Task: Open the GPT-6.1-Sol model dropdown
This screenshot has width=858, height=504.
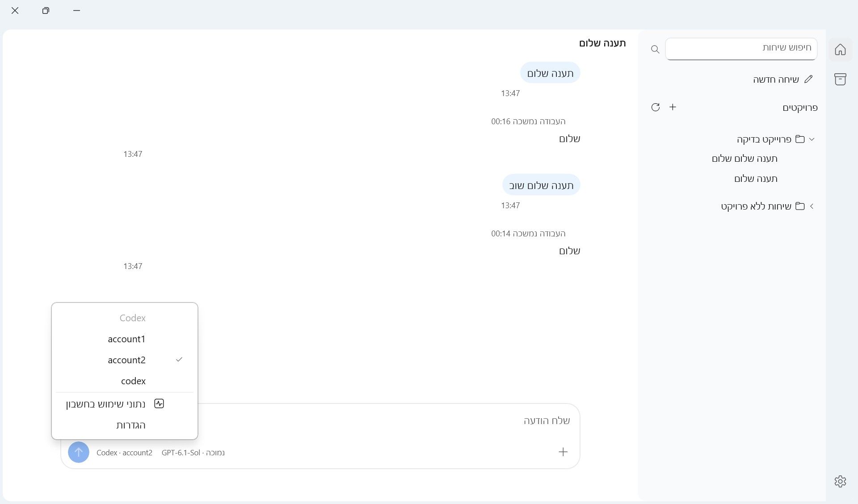Action: pos(193,453)
